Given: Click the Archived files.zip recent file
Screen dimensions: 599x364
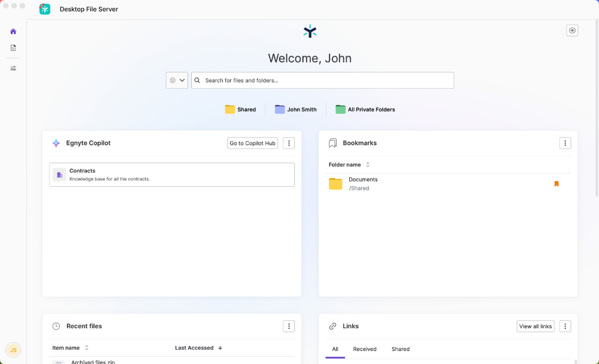Looking at the screenshot, I should point(93,362).
